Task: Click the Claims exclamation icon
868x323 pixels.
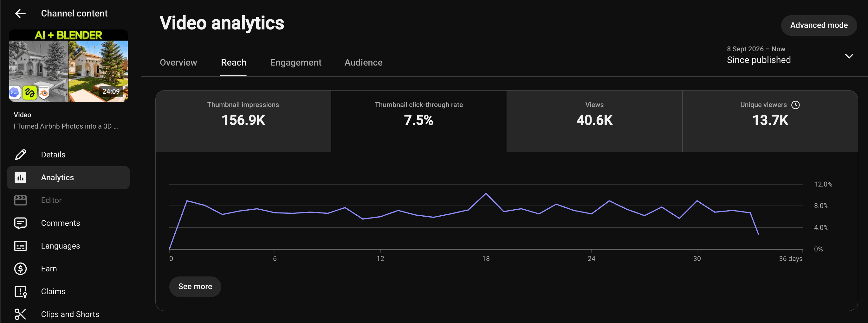Action: click(x=21, y=291)
